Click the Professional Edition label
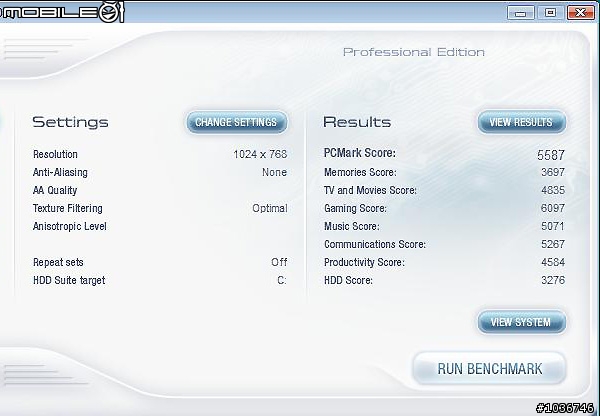Image resolution: width=600 pixels, height=416 pixels. (x=414, y=52)
